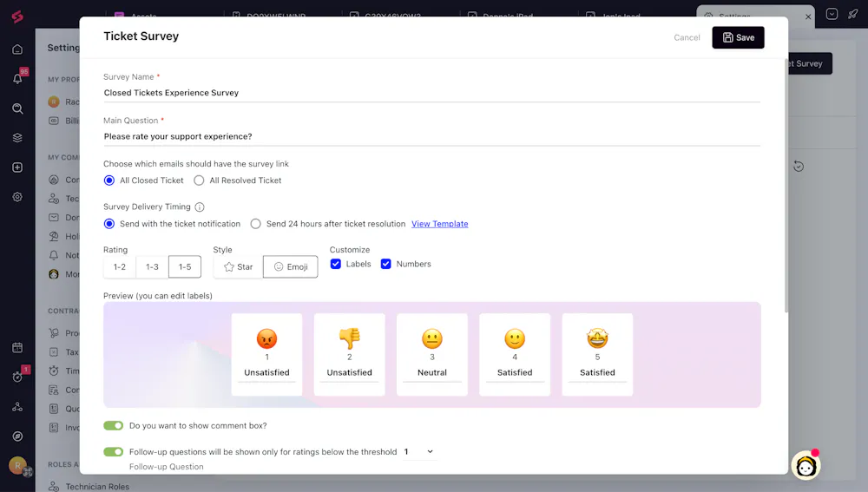Open the chat mascot widget
The width and height of the screenshot is (868, 492).
point(806,466)
